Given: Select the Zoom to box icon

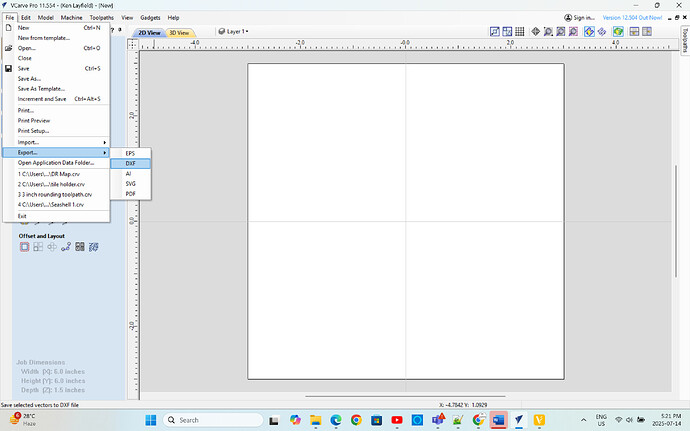Looking at the screenshot, I should (548, 32).
